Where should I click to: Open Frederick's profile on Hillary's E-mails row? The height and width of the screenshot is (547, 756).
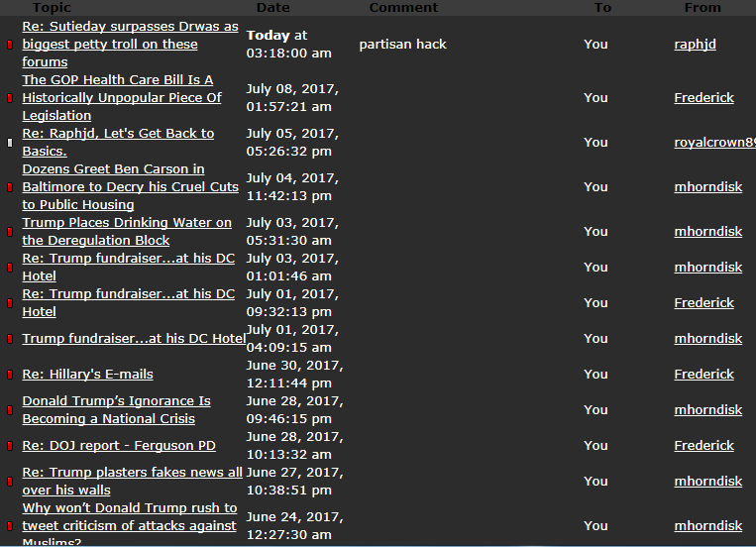[x=703, y=374]
